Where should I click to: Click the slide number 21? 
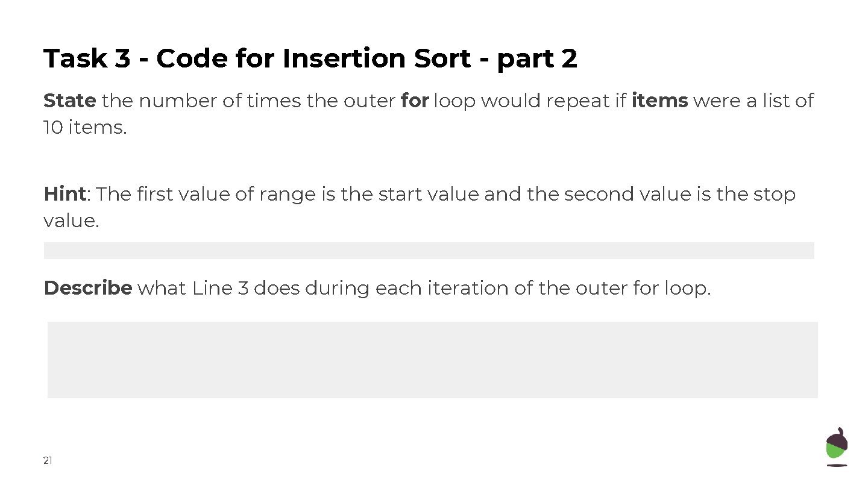tap(48, 461)
